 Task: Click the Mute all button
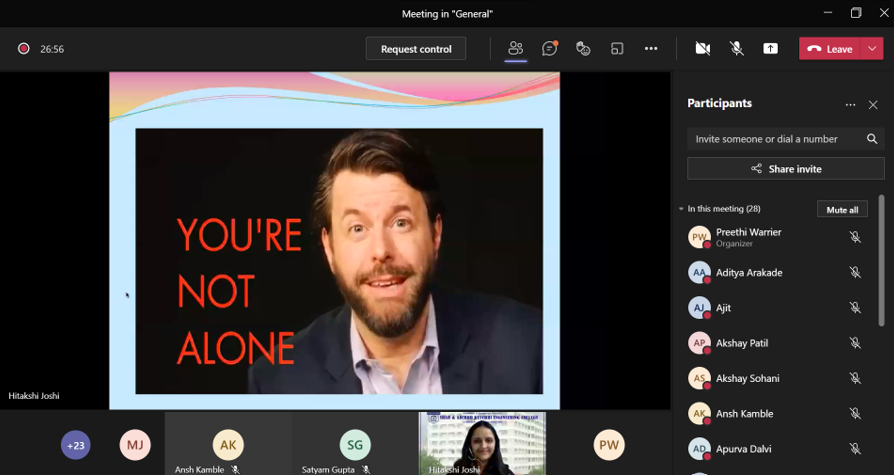click(842, 209)
